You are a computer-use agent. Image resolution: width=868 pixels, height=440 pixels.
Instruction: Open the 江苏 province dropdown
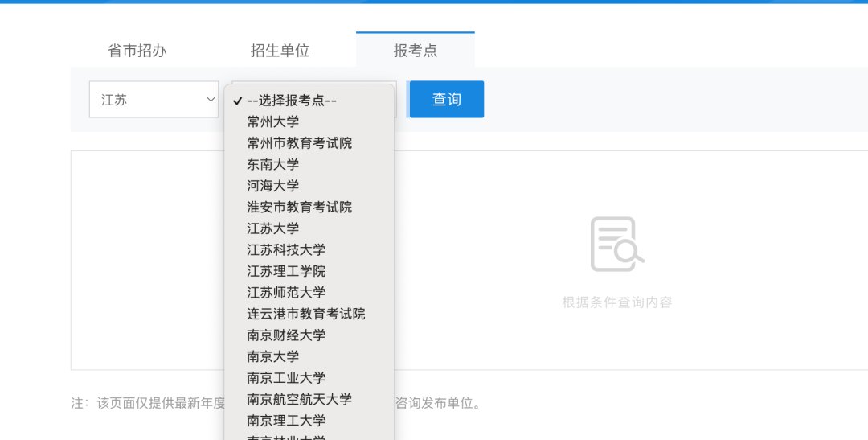click(x=154, y=99)
